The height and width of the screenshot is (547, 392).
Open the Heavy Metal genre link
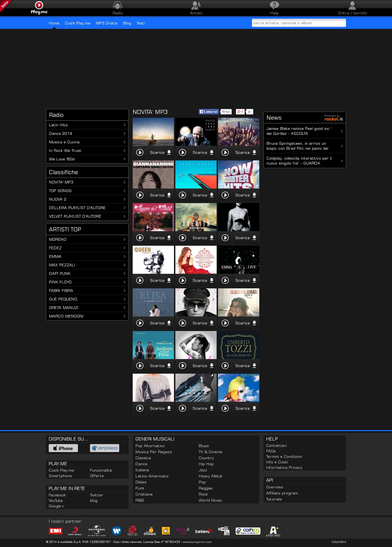[x=210, y=476]
